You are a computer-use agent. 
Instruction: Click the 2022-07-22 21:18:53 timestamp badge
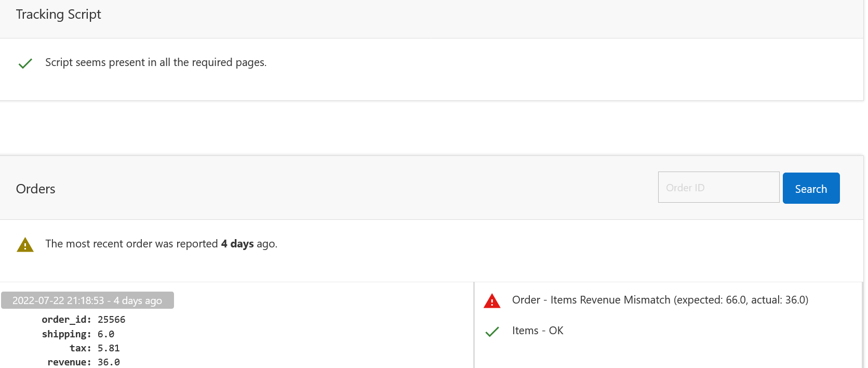coord(87,300)
